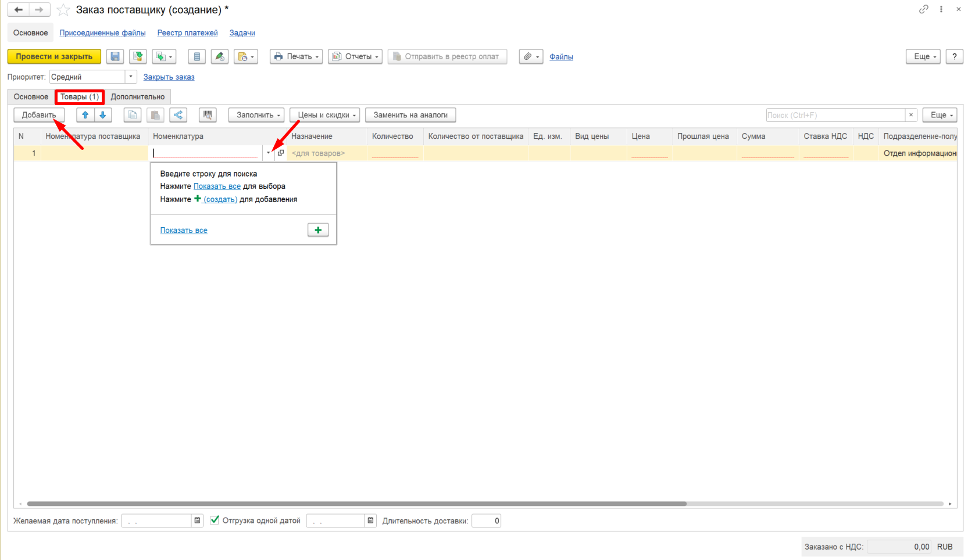Image resolution: width=968 pixels, height=560 pixels.
Task: Switch to the Товары (1) tab
Action: tap(80, 96)
